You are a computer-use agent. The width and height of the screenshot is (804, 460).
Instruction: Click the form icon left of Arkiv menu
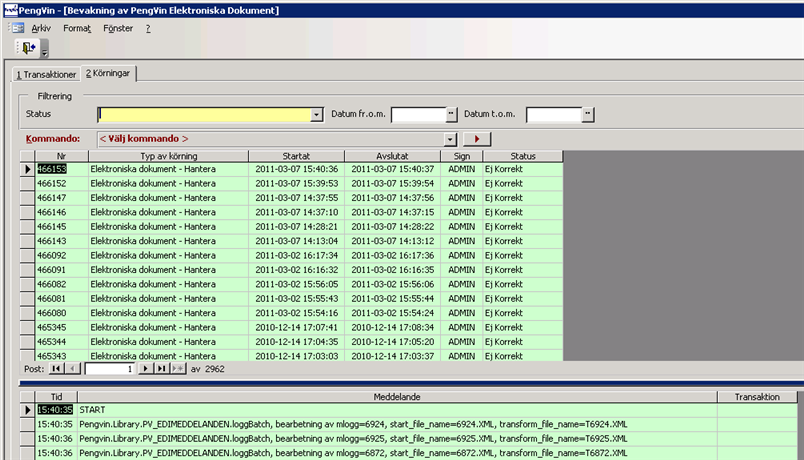click(18, 28)
